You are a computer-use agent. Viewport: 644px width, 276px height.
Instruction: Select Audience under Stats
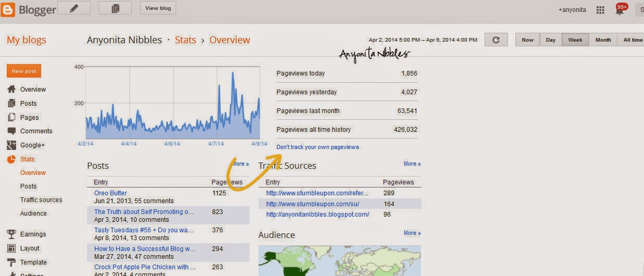pyautogui.click(x=33, y=214)
